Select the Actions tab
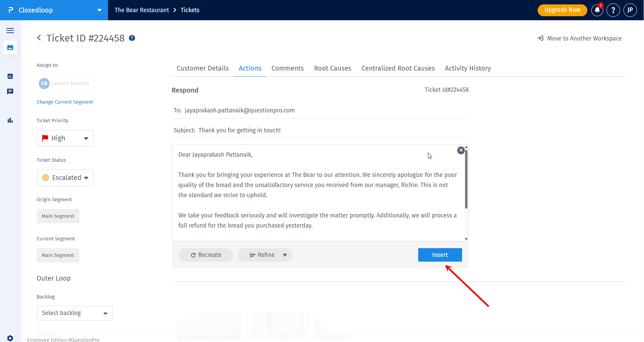Viewport: 644px width, 342px height. tap(250, 68)
